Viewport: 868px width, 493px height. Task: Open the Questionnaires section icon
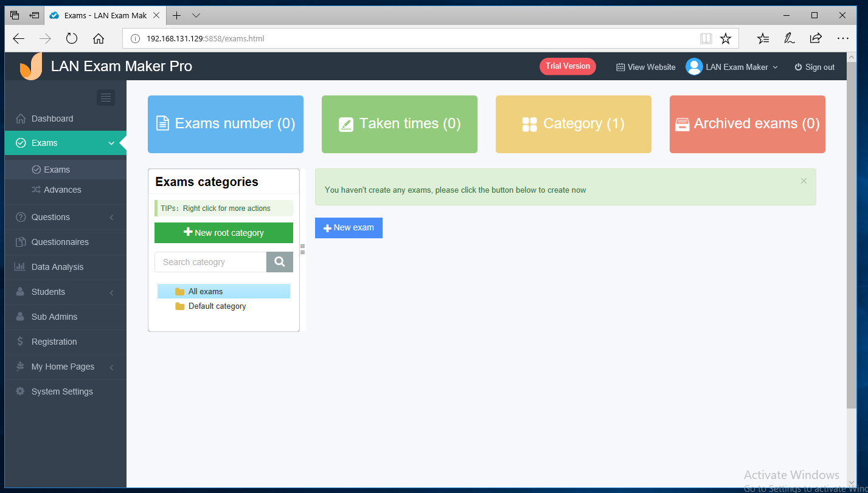20,242
